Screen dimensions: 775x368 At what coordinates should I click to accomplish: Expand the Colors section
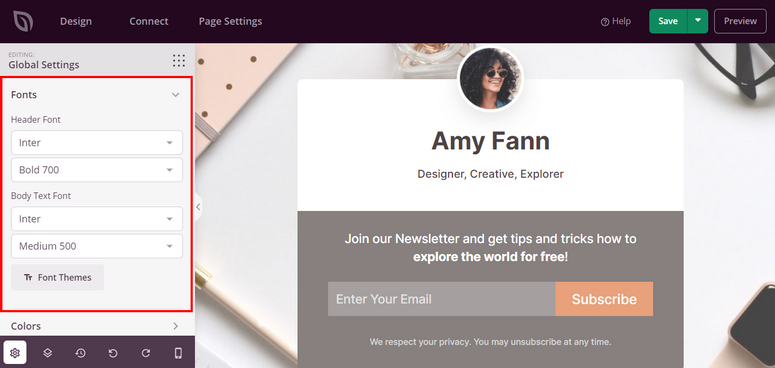pyautogui.click(x=97, y=326)
